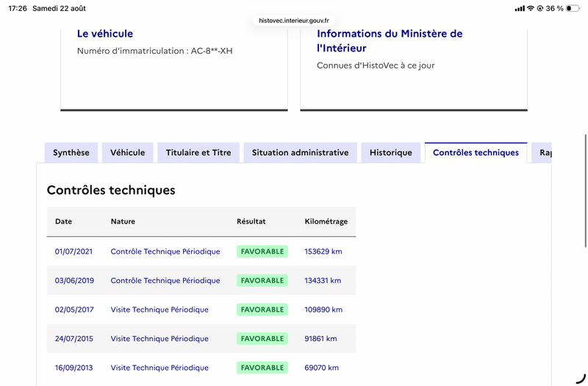Tap the orientation lock status icon
Screen dimensions: 588x386
coord(540,8)
